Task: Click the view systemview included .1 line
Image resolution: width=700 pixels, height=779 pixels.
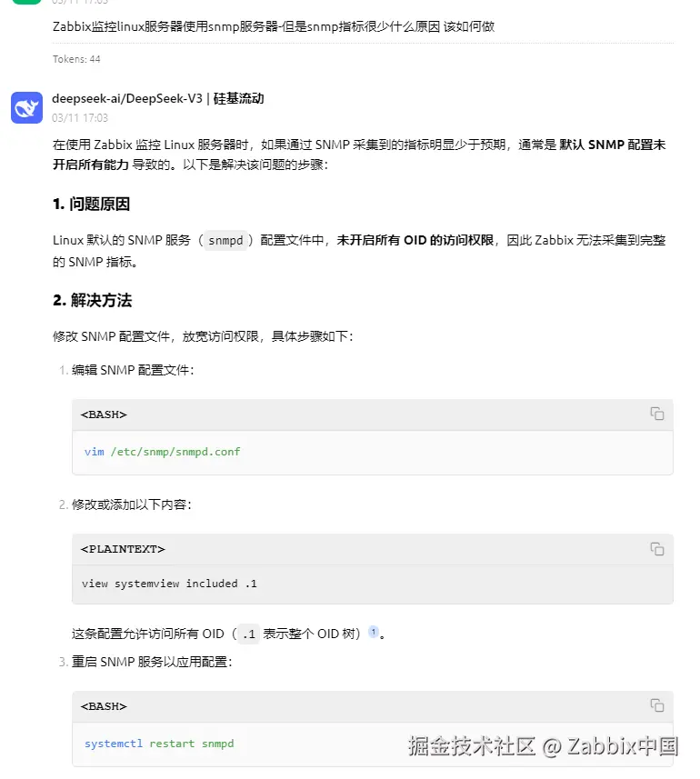Action: pyautogui.click(x=169, y=584)
